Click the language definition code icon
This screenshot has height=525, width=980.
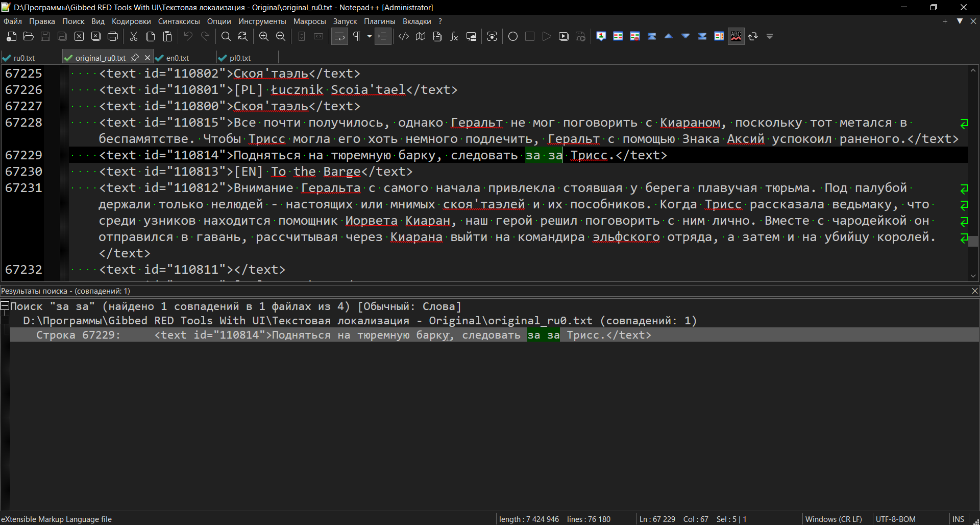(404, 36)
